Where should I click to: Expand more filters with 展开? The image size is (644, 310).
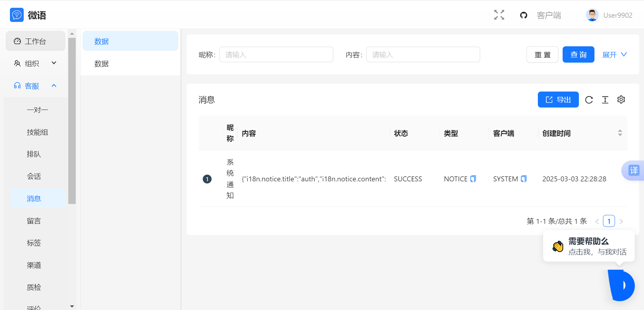pyautogui.click(x=614, y=55)
